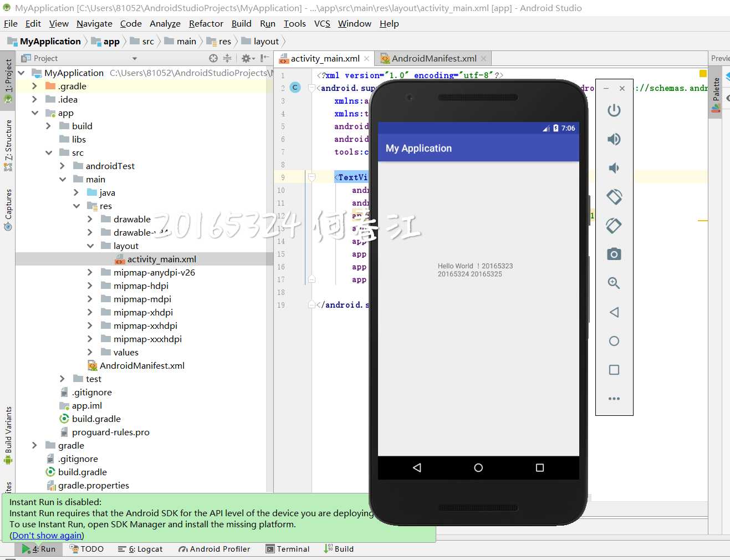Open the VCS menu
Viewport: 730px width, 560px height.
[322, 23]
